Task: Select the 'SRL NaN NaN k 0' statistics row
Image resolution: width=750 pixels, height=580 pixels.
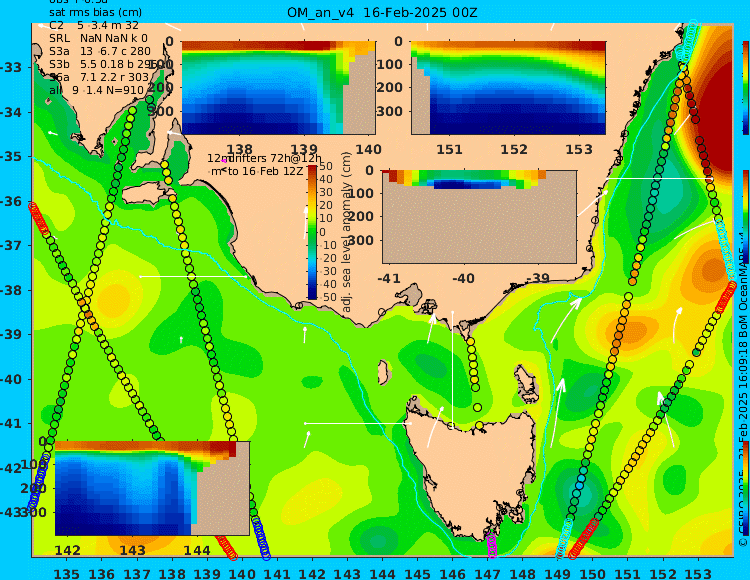Action: [98, 38]
